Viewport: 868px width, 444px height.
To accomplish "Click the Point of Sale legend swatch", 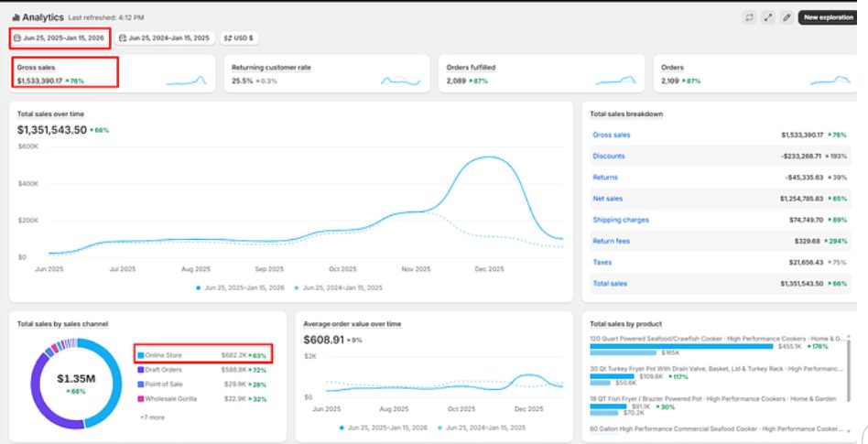I will coord(141,384).
